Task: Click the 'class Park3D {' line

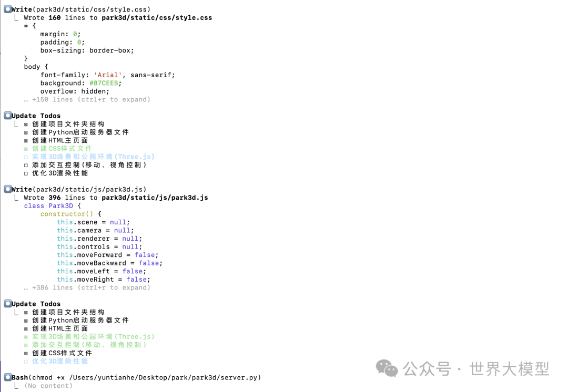Action: (53, 205)
